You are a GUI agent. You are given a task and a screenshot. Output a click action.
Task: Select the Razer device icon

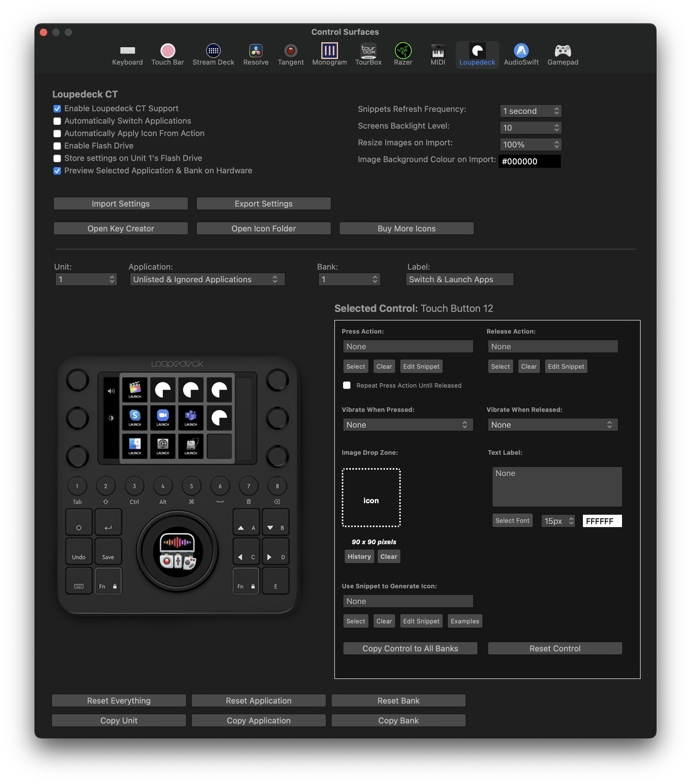pos(402,54)
